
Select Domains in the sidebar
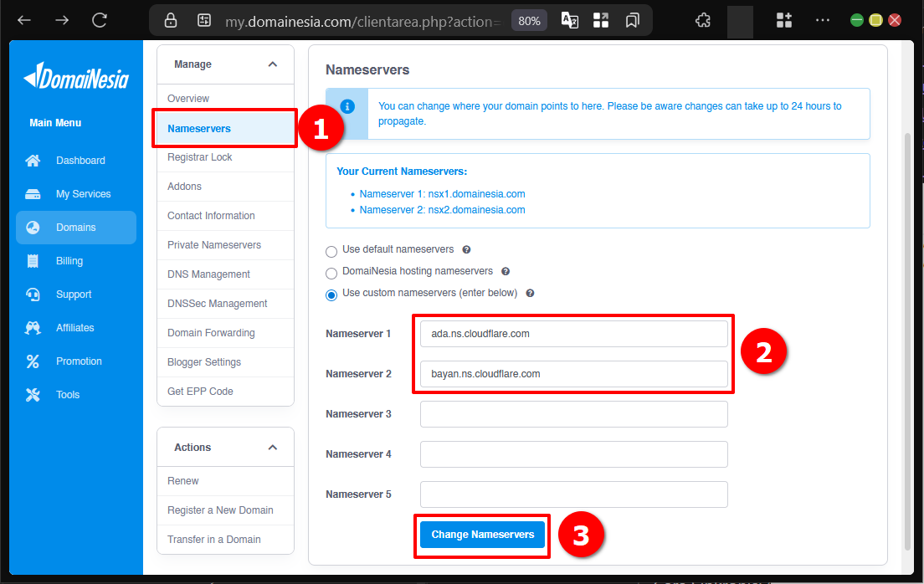[x=76, y=228]
